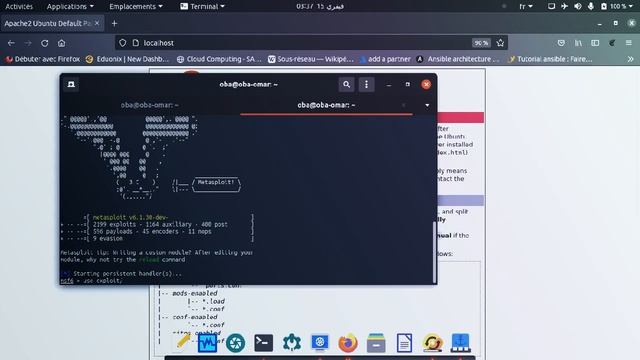
Task: Click the Metasploit tip reload command text
Action: (148, 260)
